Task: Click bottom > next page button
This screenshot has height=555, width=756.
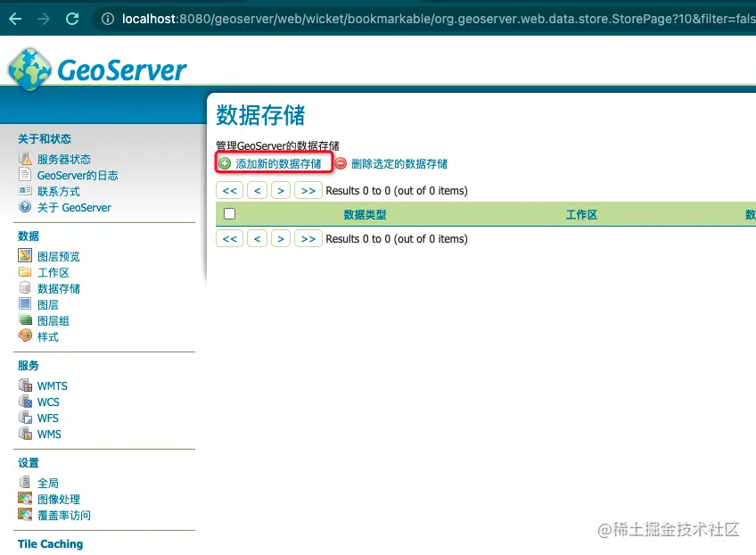Action: 281,238
